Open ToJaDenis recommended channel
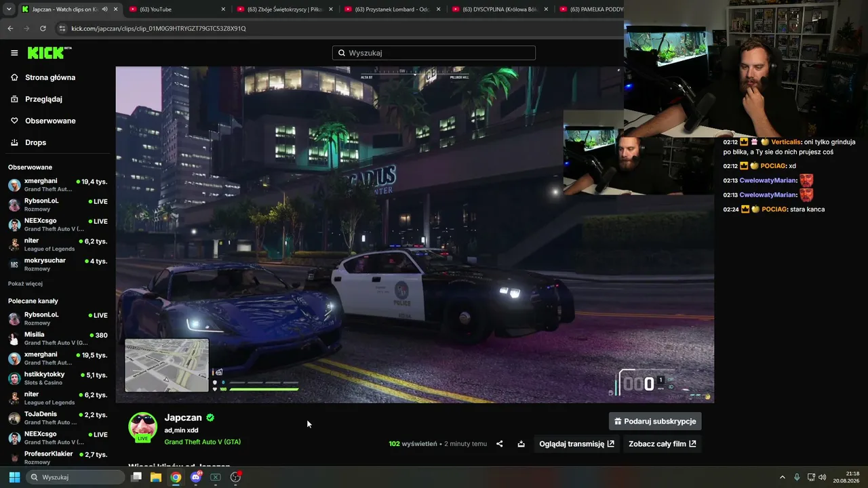The image size is (868, 488). tap(58, 418)
